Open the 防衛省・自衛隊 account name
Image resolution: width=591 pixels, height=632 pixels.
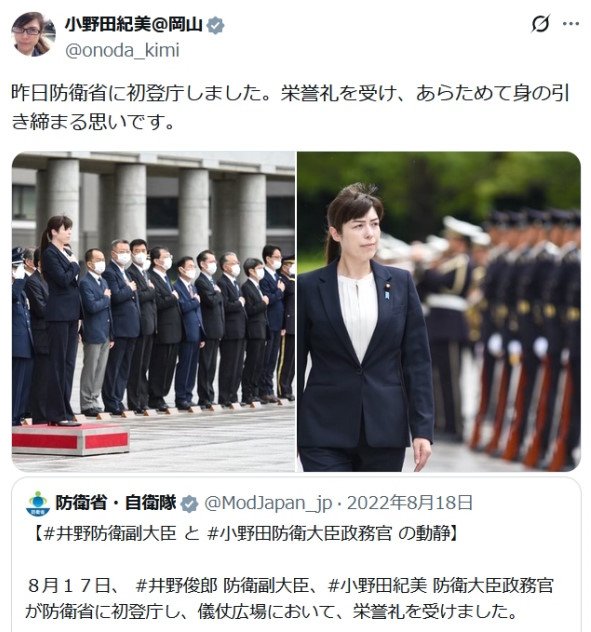[116, 503]
